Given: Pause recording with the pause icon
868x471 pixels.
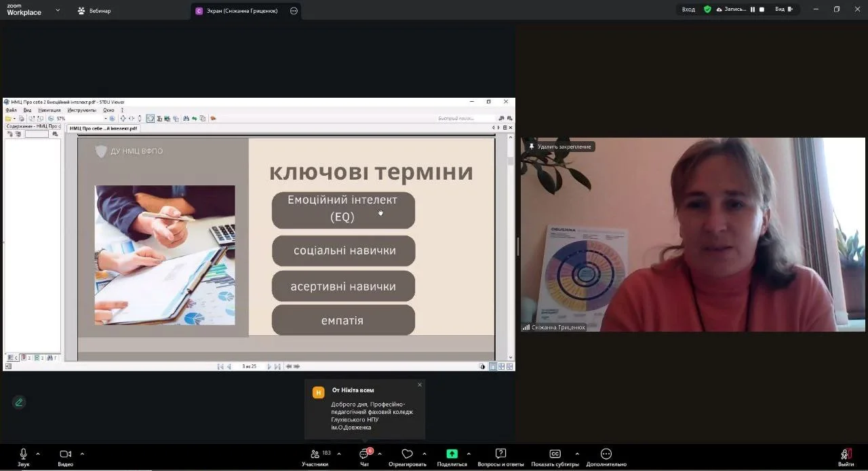Looking at the screenshot, I should (753, 10).
